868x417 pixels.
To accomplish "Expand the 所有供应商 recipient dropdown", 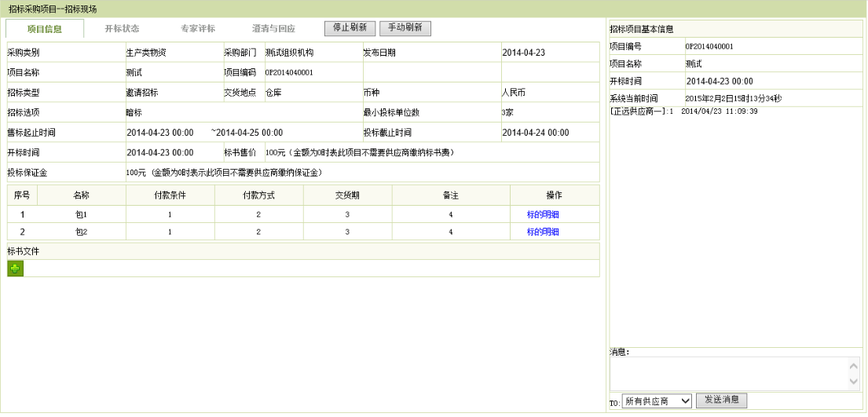I will [657, 401].
